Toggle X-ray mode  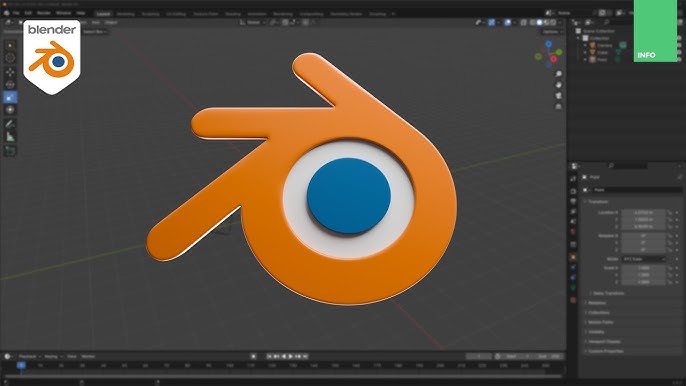[524, 22]
